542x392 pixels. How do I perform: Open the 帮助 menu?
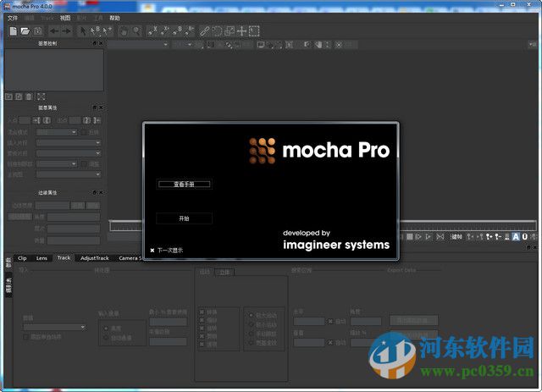coord(115,18)
